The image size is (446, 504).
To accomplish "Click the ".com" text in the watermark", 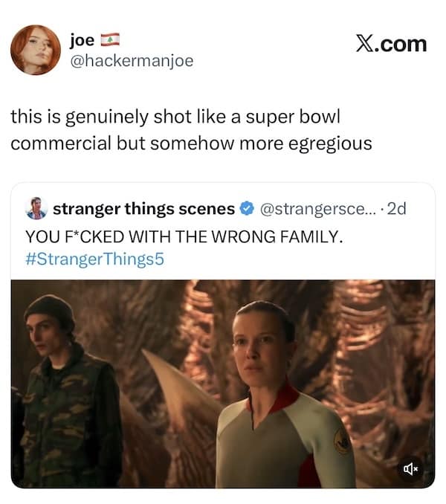I will tap(402, 44).
